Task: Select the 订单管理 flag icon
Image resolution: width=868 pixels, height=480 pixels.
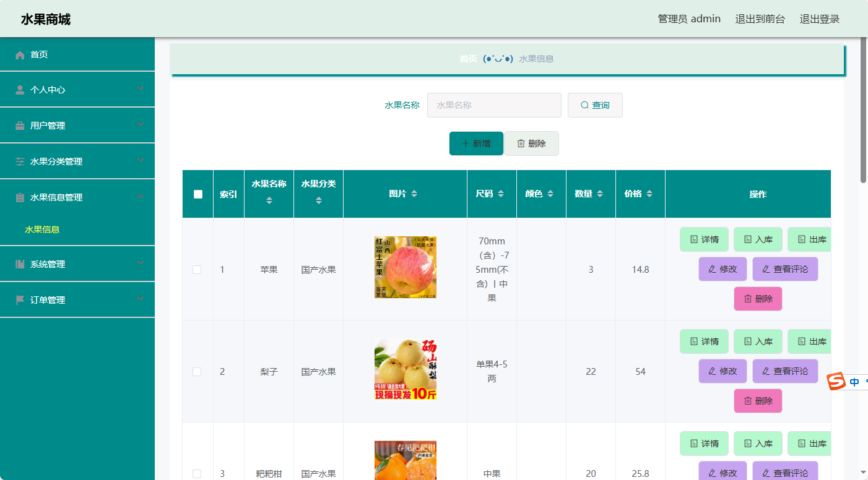Action: coord(20,299)
